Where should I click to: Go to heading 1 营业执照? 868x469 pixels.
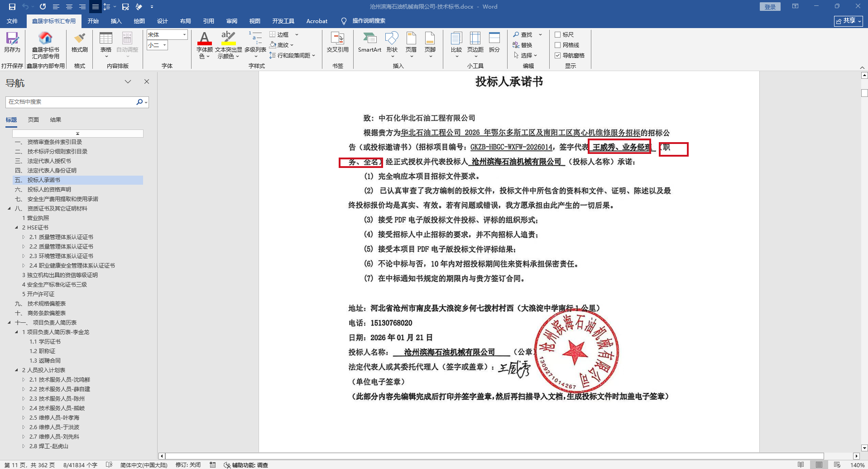tap(36, 218)
